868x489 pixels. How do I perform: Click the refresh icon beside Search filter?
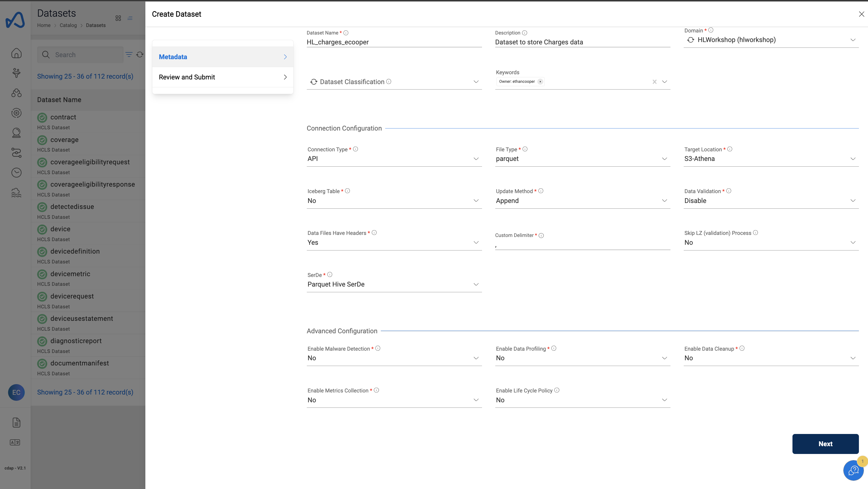click(x=140, y=54)
